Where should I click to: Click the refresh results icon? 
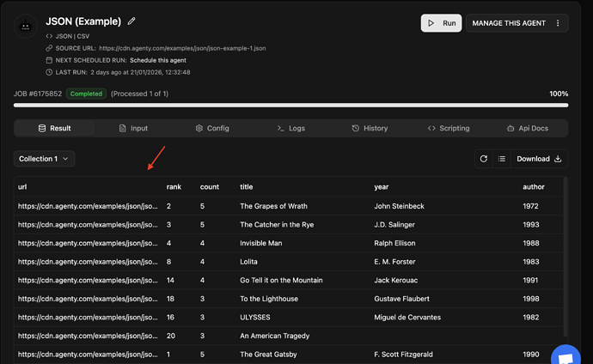point(484,159)
